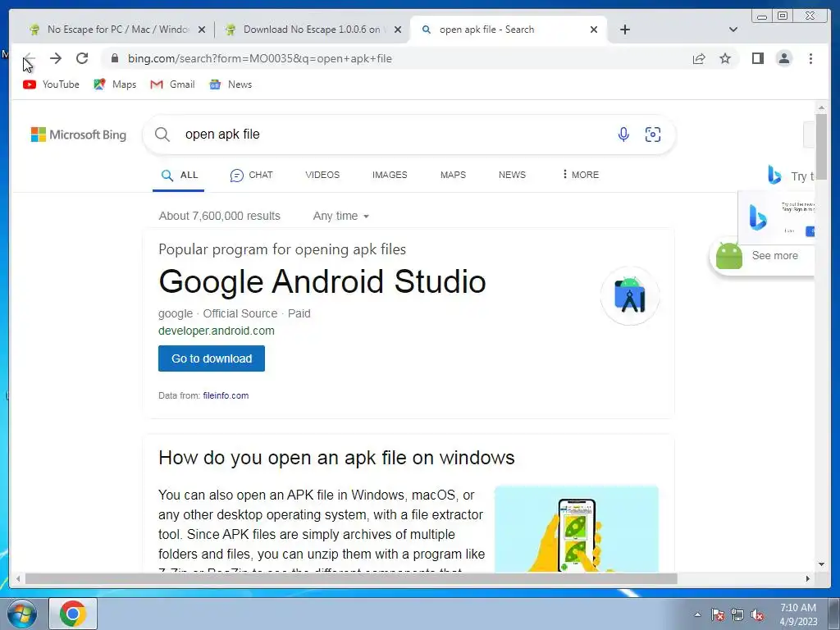Click the scroll down arrow
Viewport: 840px width, 630px height.
pyautogui.click(x=821, y=564)
